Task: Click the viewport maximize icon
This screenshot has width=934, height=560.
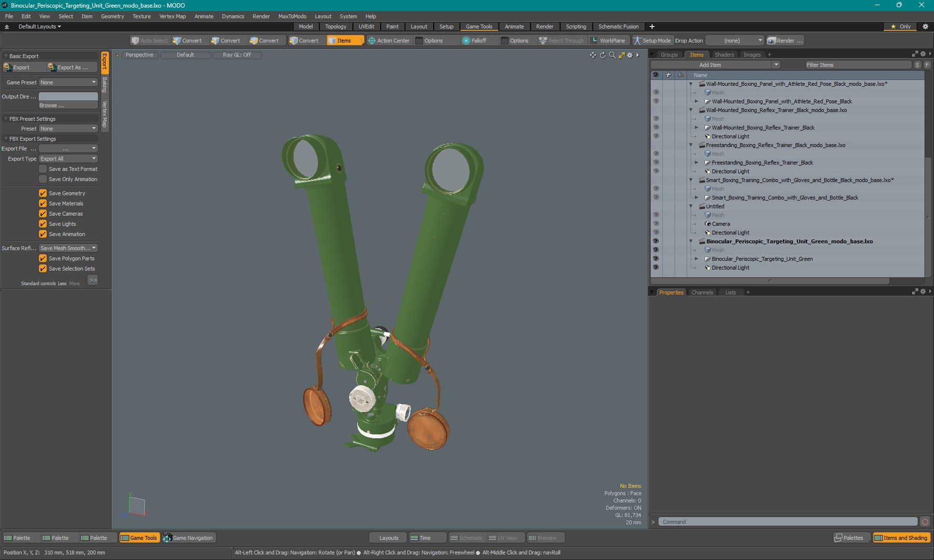Action: pyautogui.click(x=622, y=55)
